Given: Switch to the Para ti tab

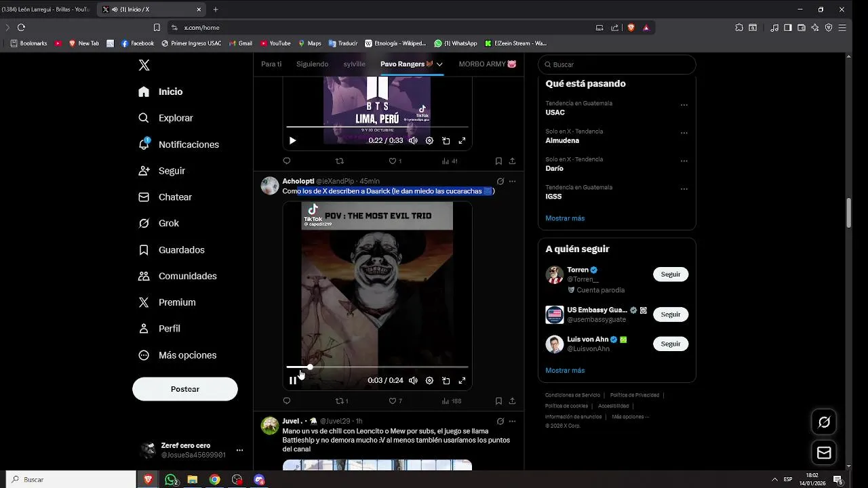Looking at the screenshot, I should (271, 64).
